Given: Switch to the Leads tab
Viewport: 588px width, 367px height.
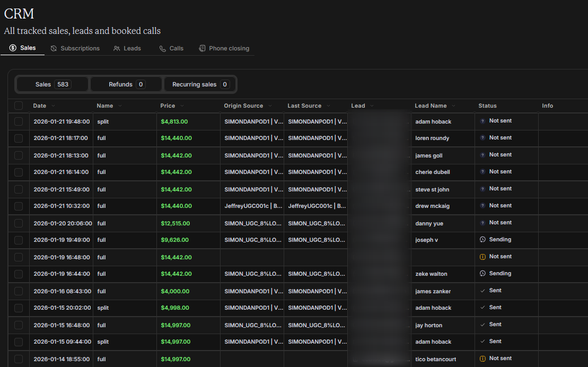Looking at the screenshot, I should pos(127,48).
